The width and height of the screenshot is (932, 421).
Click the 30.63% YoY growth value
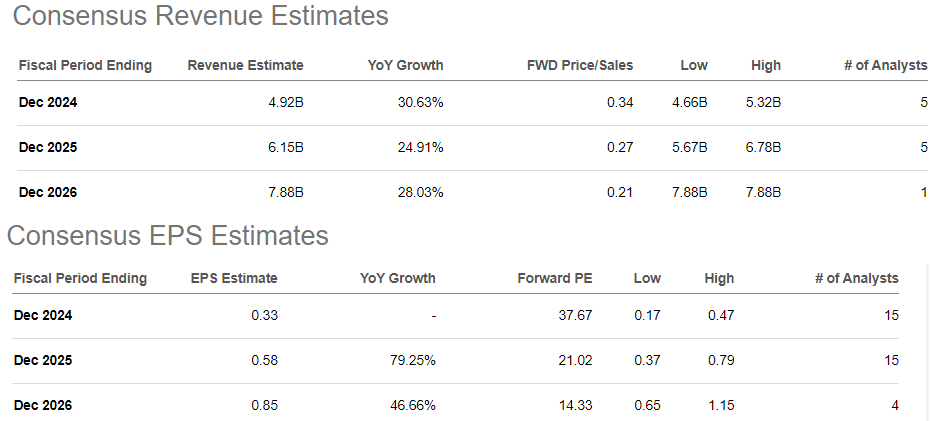(x=420, y=101)
